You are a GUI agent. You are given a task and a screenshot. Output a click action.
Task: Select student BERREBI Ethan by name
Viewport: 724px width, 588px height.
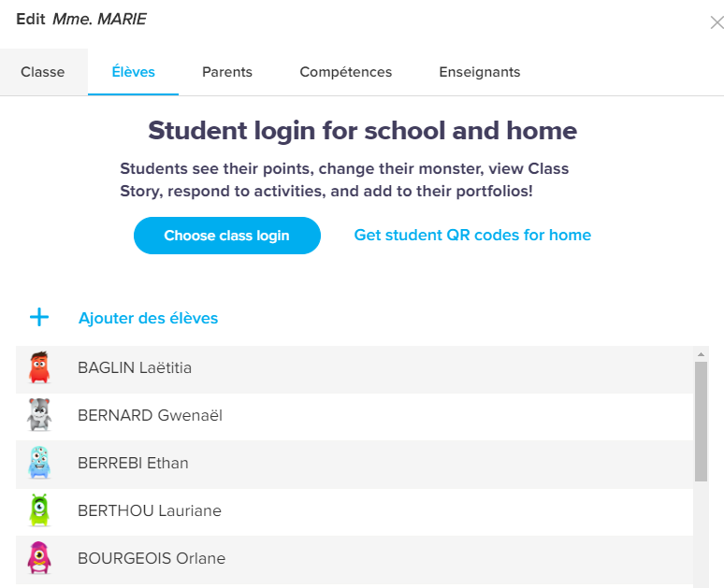click(x=133, y=463)
